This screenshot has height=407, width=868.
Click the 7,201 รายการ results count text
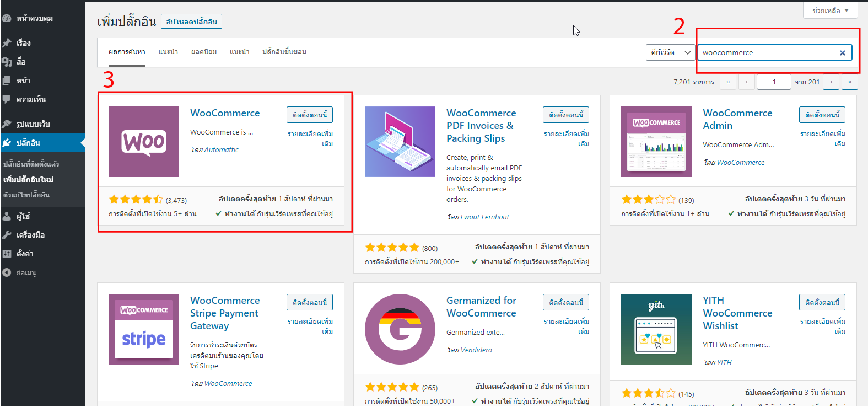tap(694, 82)
